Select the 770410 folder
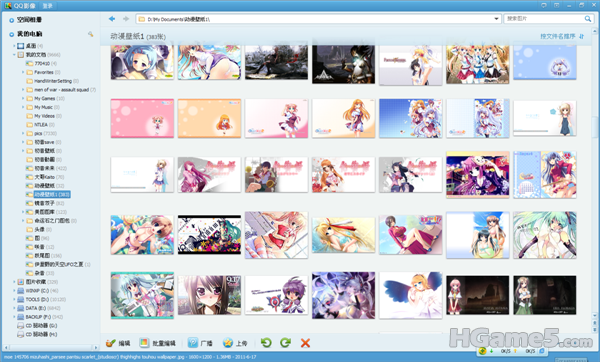The width and height of the screenshot is (600, 362). coord(42,64)
